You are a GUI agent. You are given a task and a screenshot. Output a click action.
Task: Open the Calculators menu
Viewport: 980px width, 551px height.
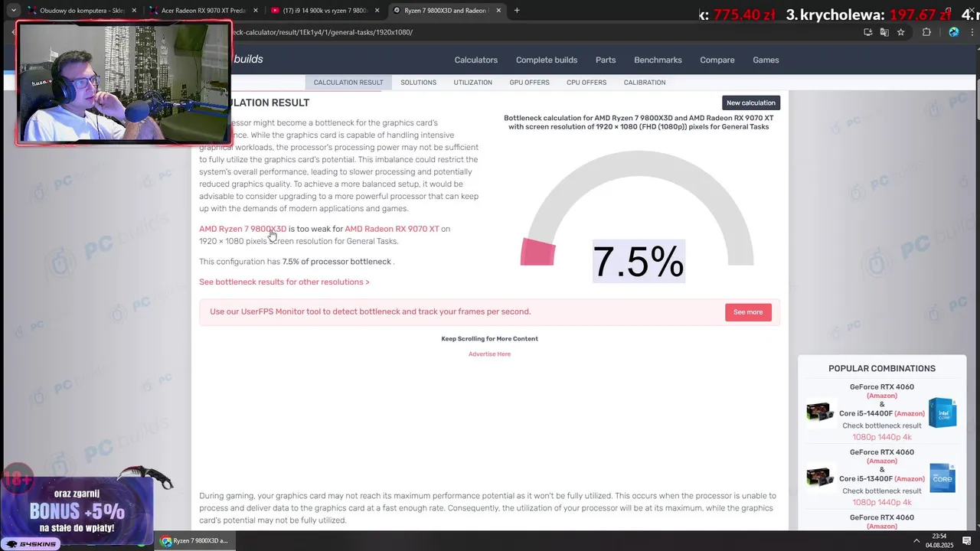click(x=475, y=60)
